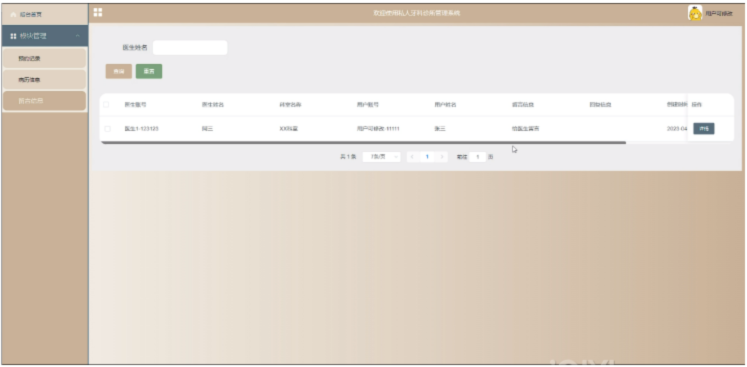
Task: Click the 科室名称 column header
Action: pos(290,105)
